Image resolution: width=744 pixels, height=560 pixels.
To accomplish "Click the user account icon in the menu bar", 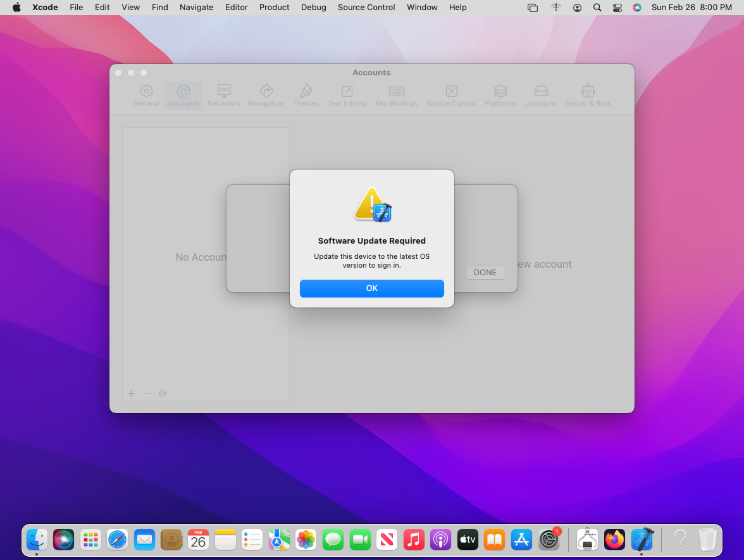I will tap(577, 8).
